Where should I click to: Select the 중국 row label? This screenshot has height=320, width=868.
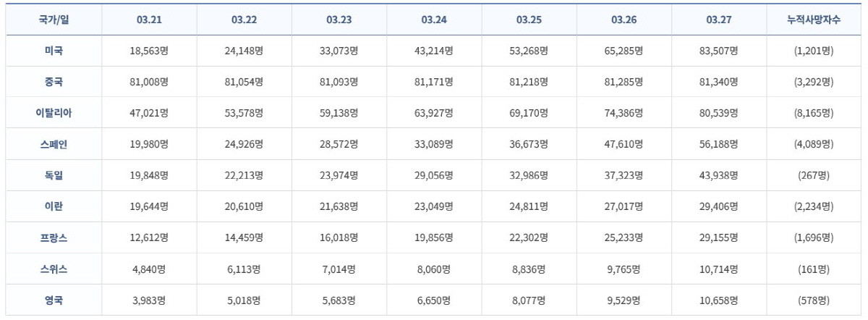(x=54, y=82)
